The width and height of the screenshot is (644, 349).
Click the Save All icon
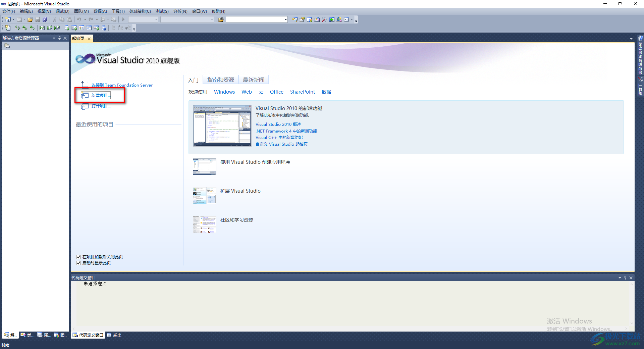(x=45, y=19)
